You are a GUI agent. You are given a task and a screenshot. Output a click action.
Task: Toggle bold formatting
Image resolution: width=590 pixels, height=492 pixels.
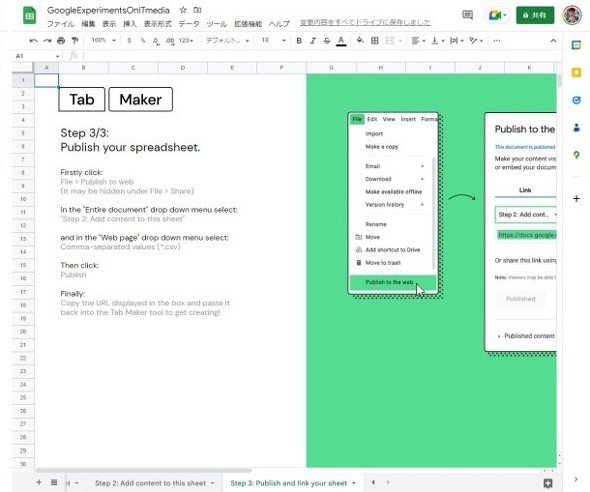click(x=299, y=40)
